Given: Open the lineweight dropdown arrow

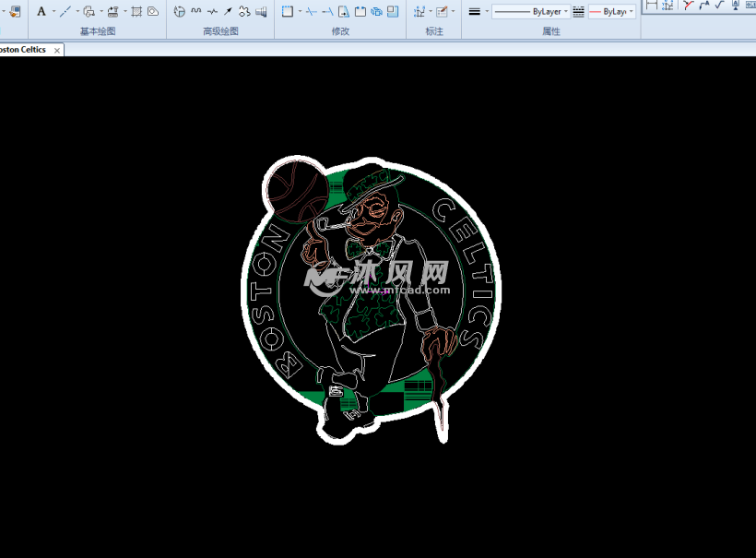Looking at the screenshot, I should point(487,11).
